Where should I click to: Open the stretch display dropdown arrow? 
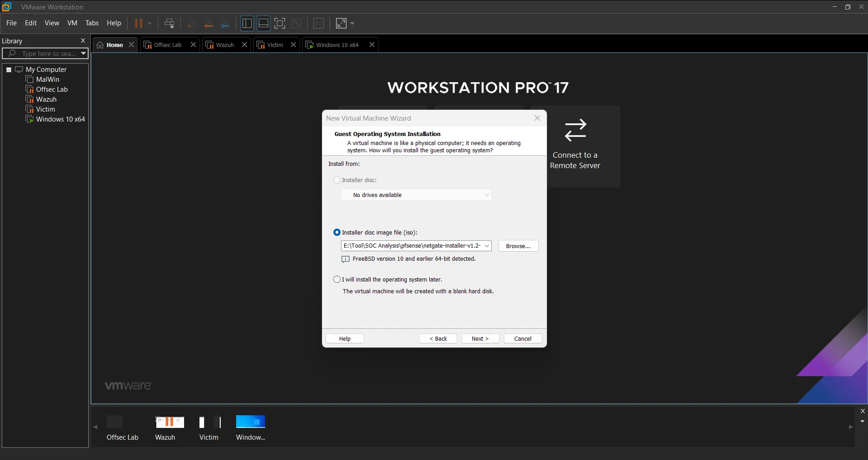(x=352, y=23)
